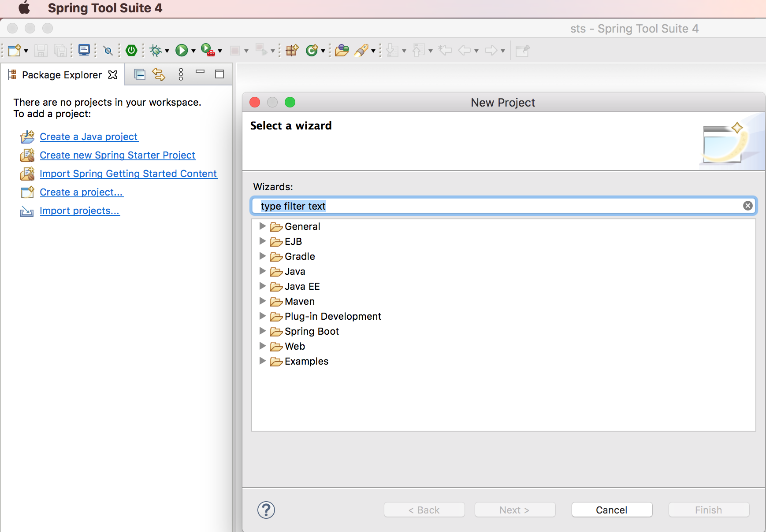Image resolution: width=766 pixels, height=532 pixels.
Task: Open the terminal console monitor icon
Action: click(84, 50)
